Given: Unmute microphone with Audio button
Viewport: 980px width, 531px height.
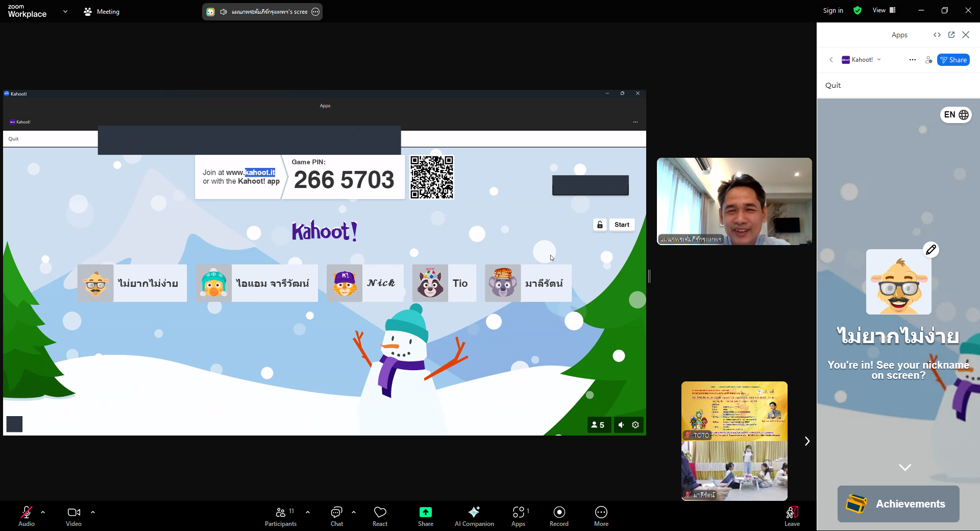Looking at the screenshot, I should pos(27,516).
